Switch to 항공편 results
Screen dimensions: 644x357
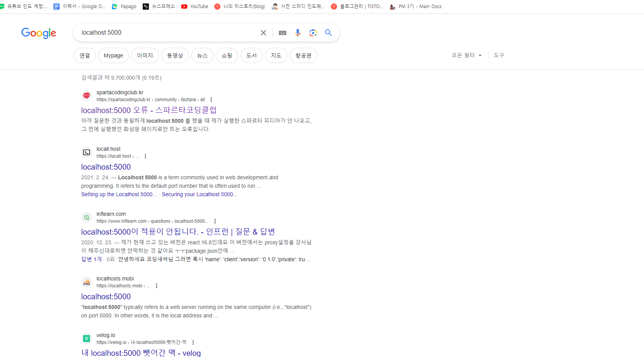point(304,55)
